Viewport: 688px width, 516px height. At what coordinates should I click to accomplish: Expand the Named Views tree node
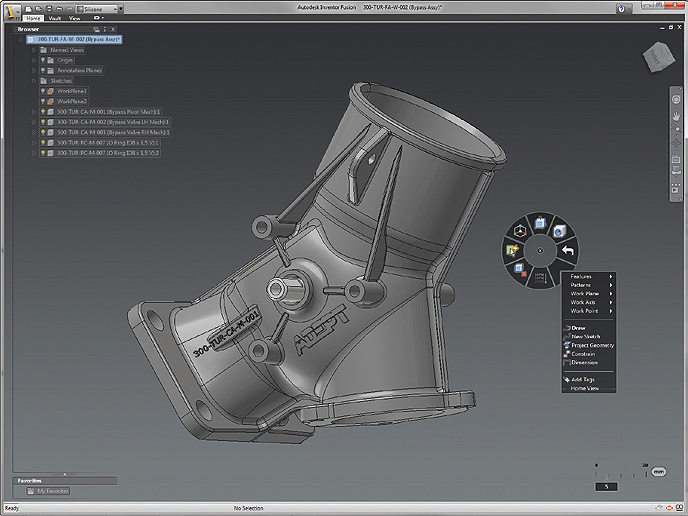pyautogui.click(x=33, y=50)
